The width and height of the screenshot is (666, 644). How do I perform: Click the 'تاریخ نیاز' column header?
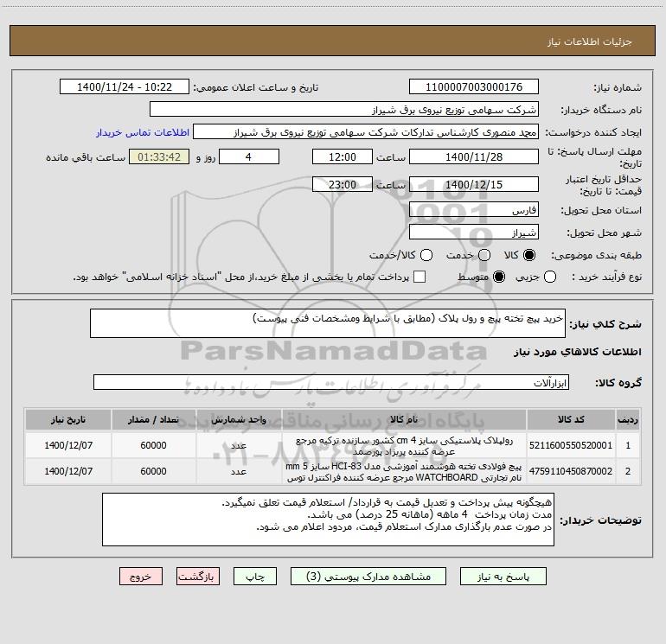point(68,419)
